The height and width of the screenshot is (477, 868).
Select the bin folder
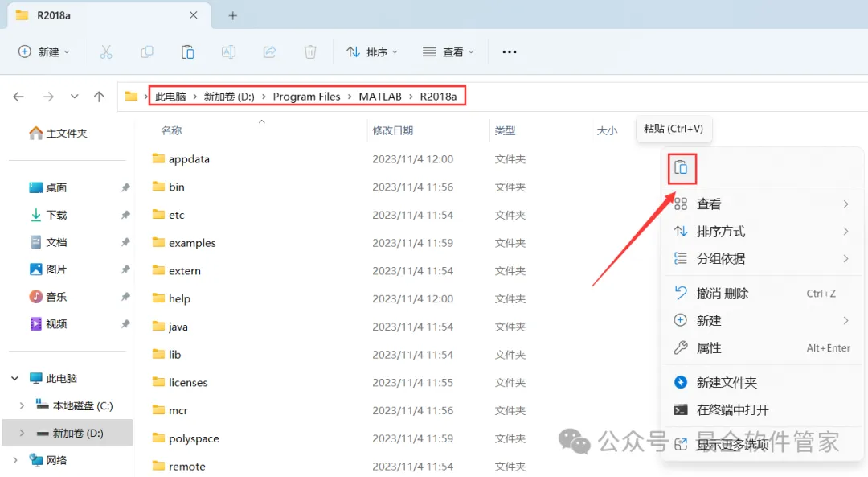(168, 187)
